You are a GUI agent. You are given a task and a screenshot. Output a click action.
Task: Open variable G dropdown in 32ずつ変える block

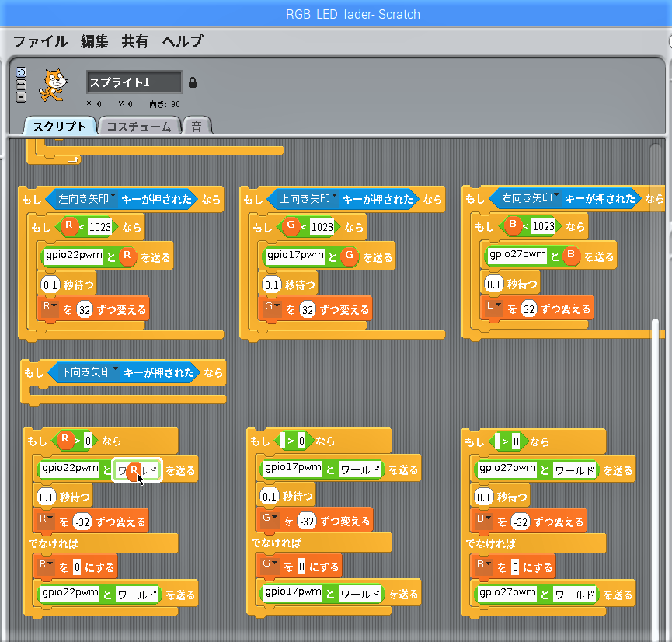coord(272,307)
